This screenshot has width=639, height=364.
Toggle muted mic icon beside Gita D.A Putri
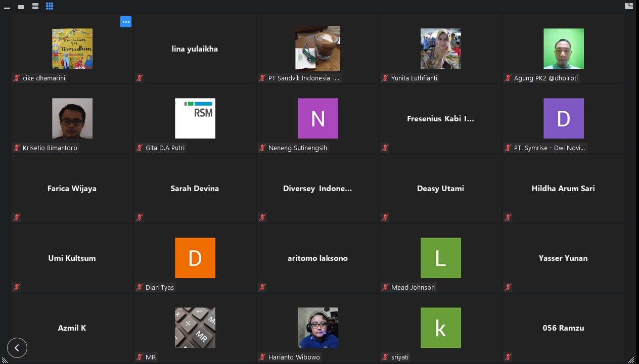140,148
